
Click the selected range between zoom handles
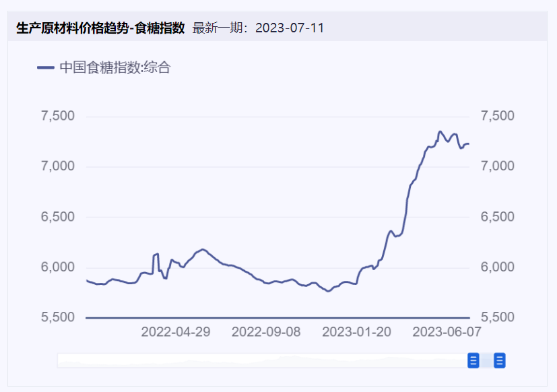coord(486,361)
